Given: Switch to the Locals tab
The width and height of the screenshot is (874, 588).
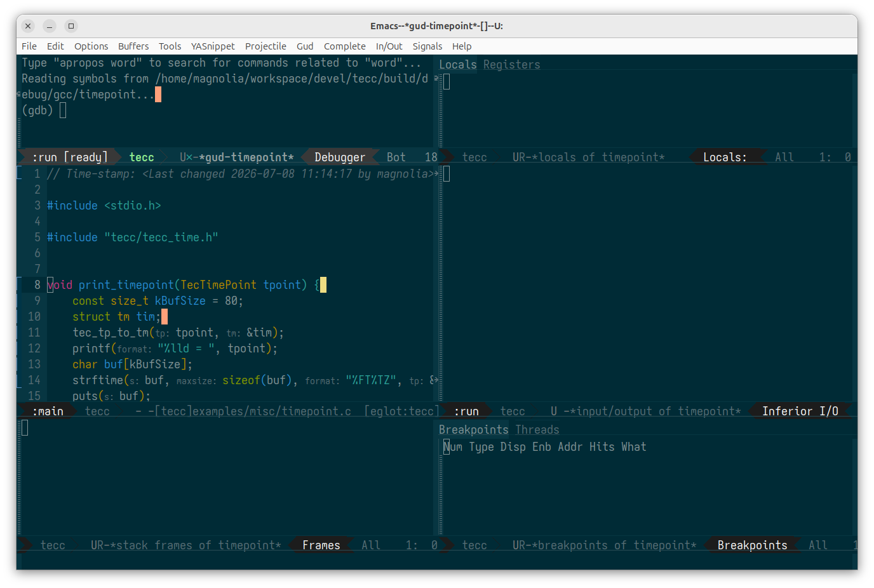Looking at the screenshot, I should 457,65.
